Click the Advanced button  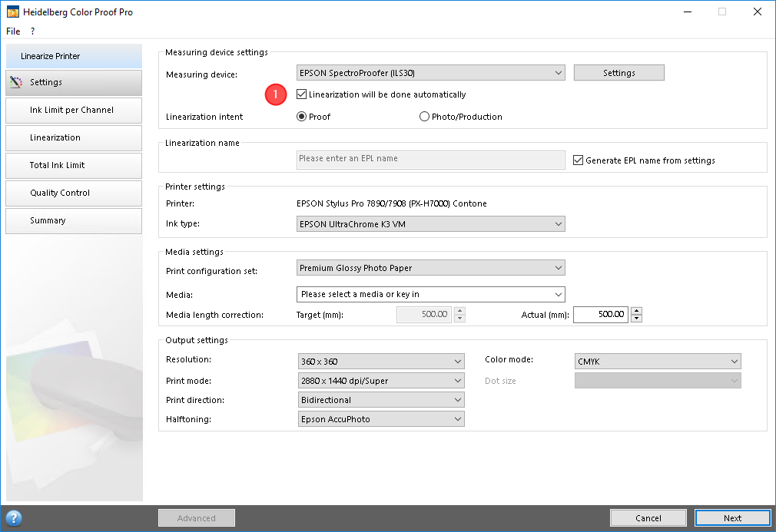click(197, 517)
